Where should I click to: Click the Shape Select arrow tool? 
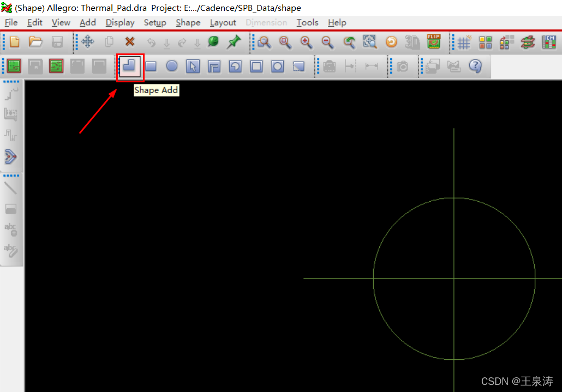pyautogui.click(x=193, y=66)
